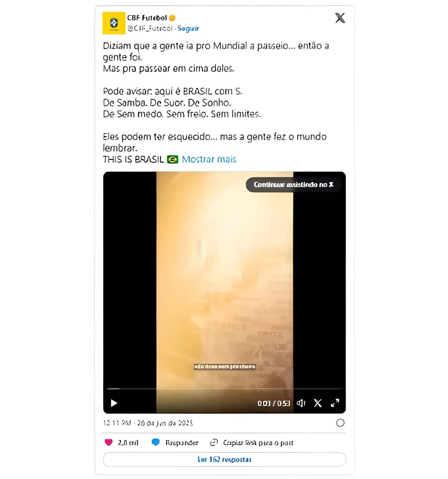Open the @CBF_Futebol handle link
Screen dimensions: 448x479
(150, 28)
